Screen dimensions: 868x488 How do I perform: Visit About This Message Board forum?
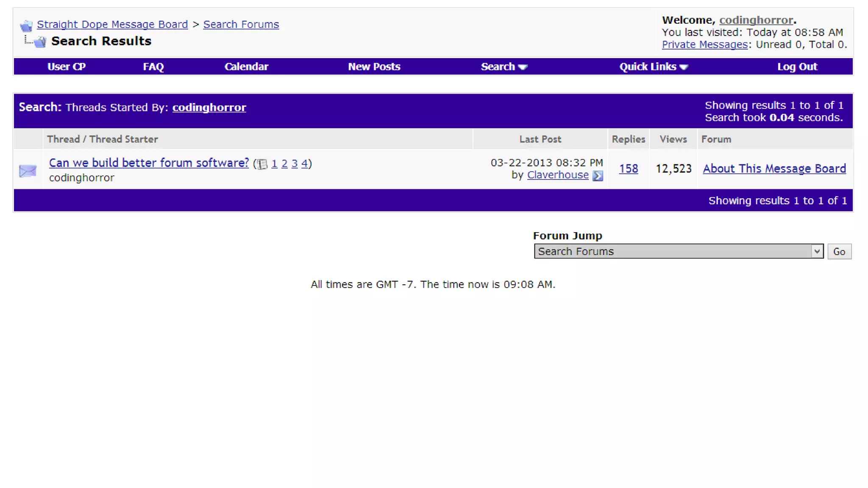[x=774, y=169]
